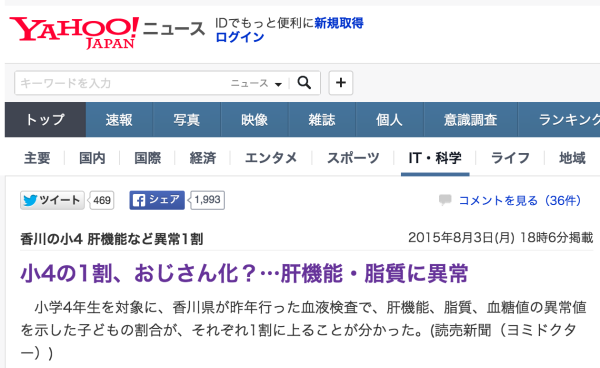Click the IT・科学 category
The width and height of the screenshot is (600, 368).
point(435,158)
